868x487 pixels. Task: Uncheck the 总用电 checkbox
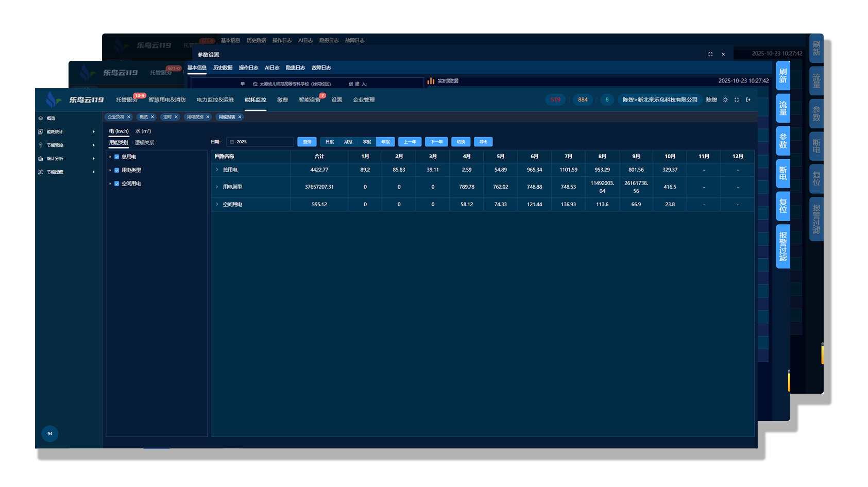(117, 157)
